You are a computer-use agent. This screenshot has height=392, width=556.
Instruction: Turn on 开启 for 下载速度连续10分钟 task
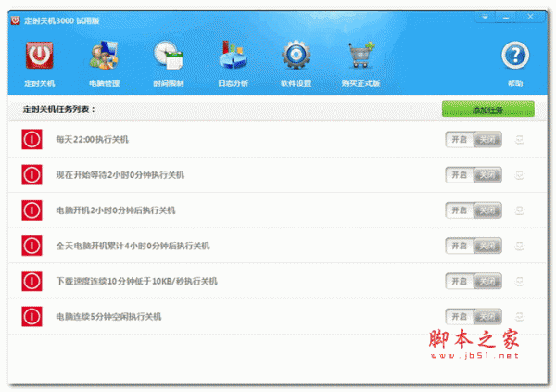click(460, 281)
